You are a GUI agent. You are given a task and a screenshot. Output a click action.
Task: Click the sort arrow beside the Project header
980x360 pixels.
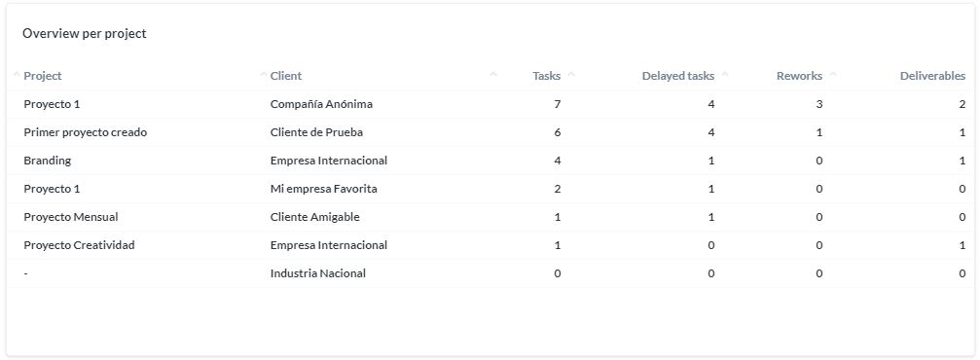point(17,75)
